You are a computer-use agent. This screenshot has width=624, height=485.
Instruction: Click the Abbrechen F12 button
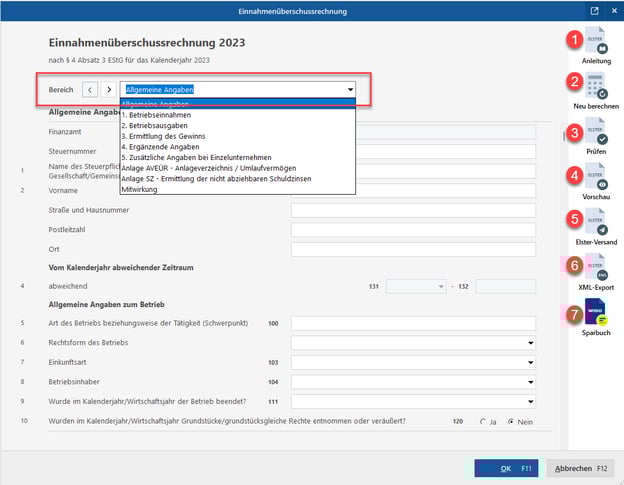pyautogui.click(x=580, y=468)
